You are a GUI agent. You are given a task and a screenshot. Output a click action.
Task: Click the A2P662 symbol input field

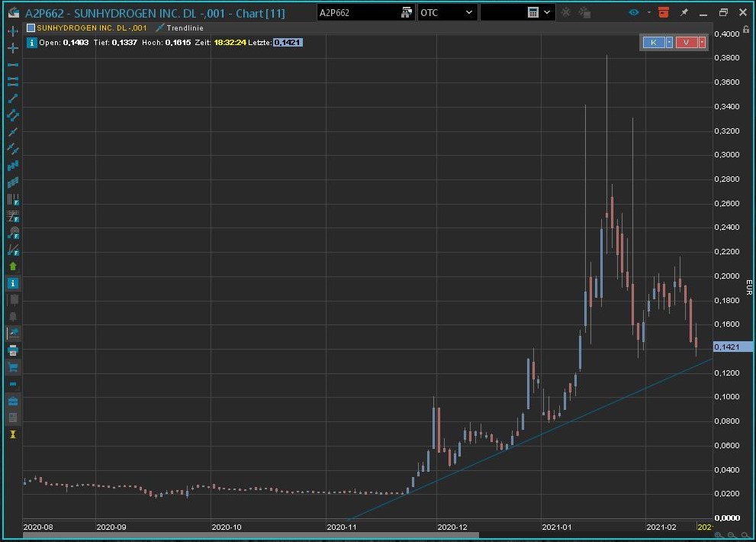pyautogui.click(x=359, y=11)
